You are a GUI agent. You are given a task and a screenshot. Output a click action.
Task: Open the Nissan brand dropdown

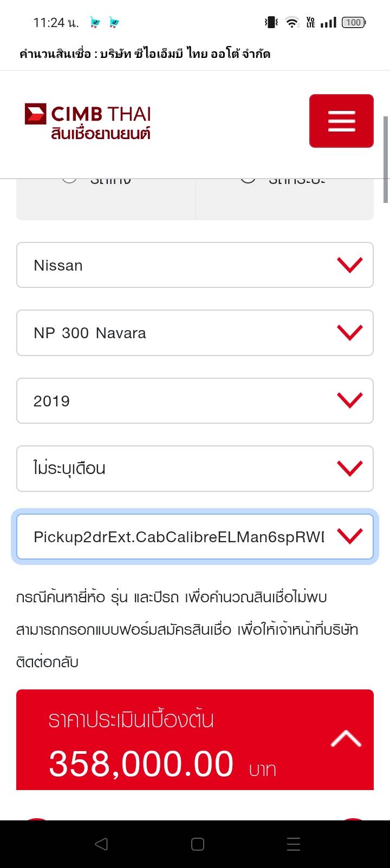195,265
